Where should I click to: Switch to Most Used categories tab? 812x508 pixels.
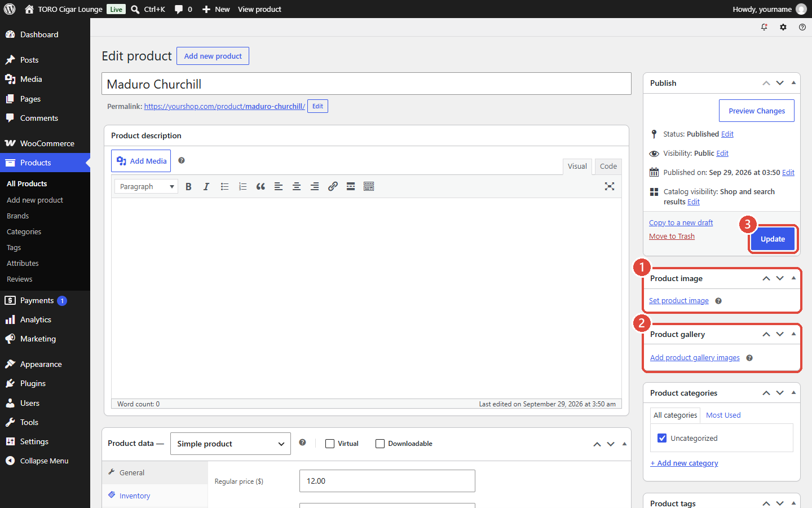(x=723, y=415)
